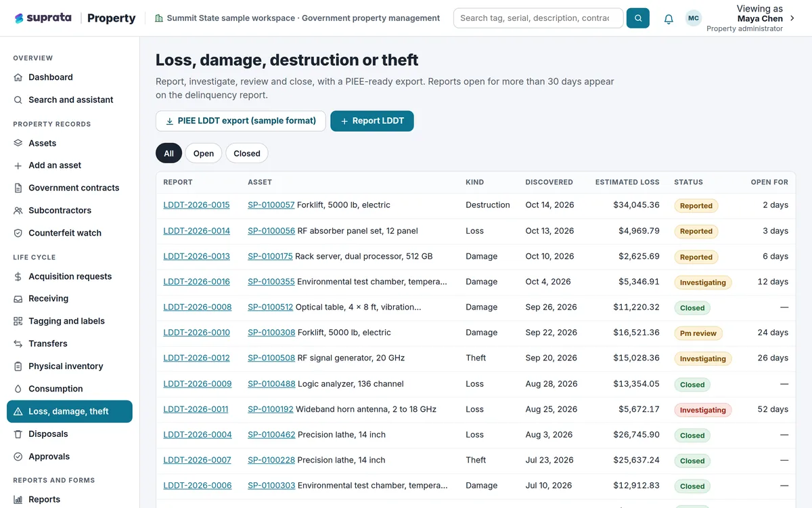
Task: Click the Report LDDT button
Action: [372, 121]
